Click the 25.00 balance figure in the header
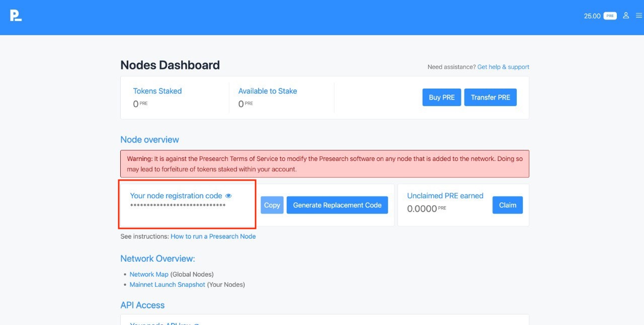Image resolution: width=644 pixels, height=325 pixels. (592, 16)
